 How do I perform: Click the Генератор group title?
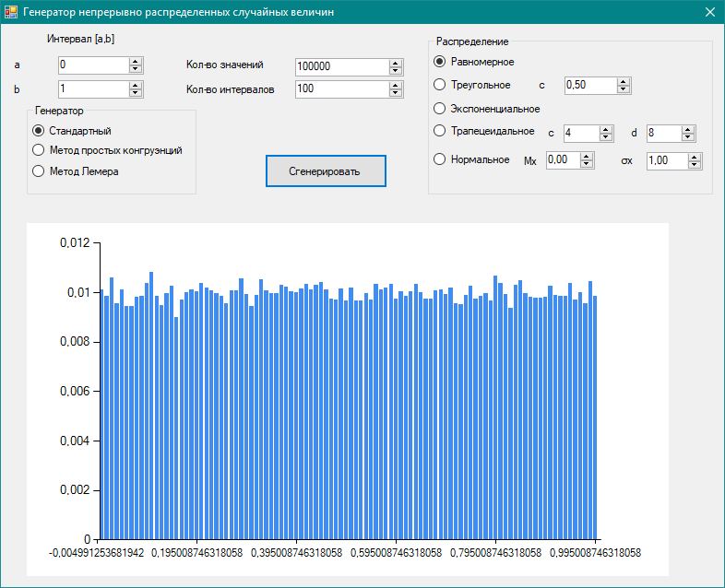pyautogui.click(x=59, y=111)
